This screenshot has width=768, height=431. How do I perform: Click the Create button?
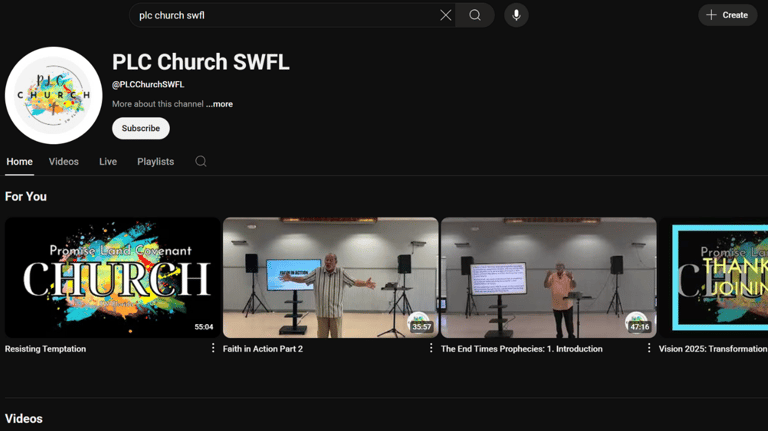(x=727, y=15)
